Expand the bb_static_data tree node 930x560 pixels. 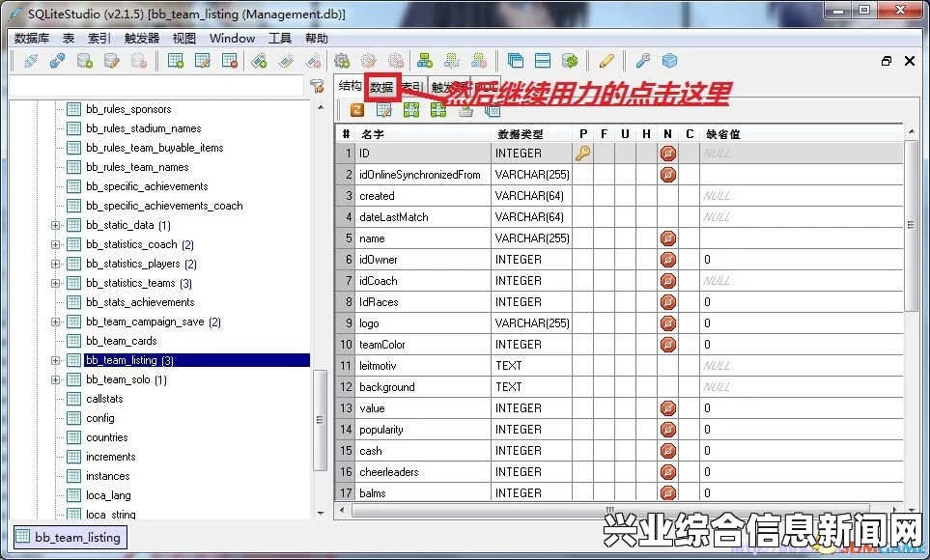click(55, 225)
